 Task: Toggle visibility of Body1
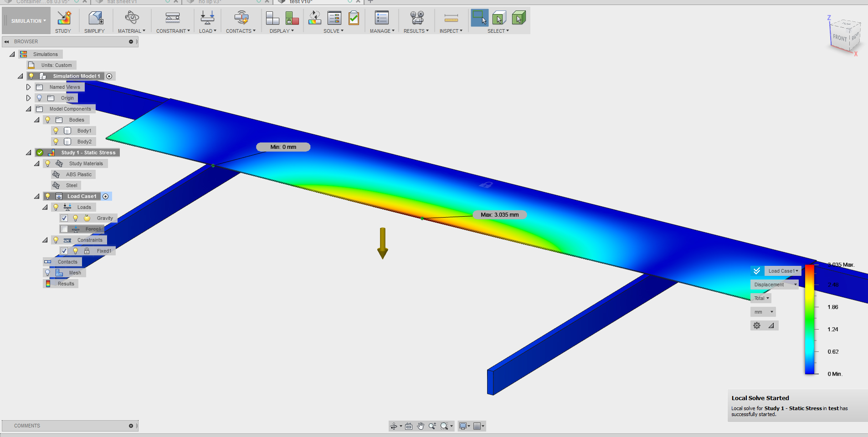tap(56, 131)
